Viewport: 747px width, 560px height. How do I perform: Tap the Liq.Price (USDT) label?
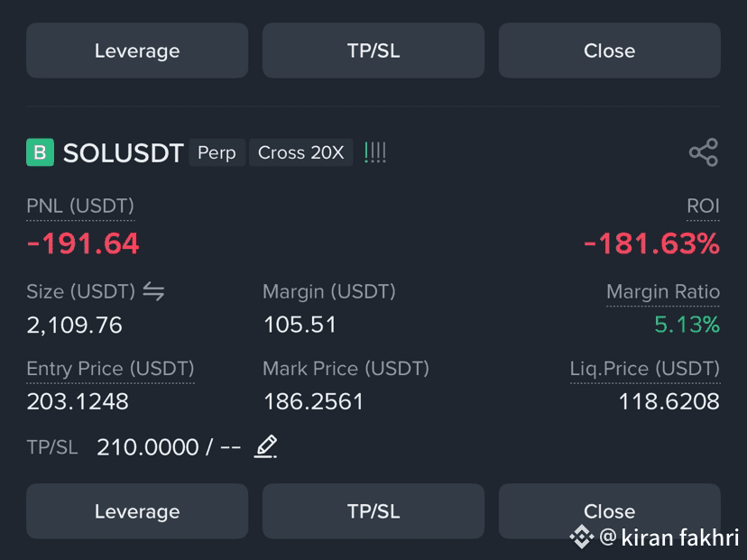(645, 369)
